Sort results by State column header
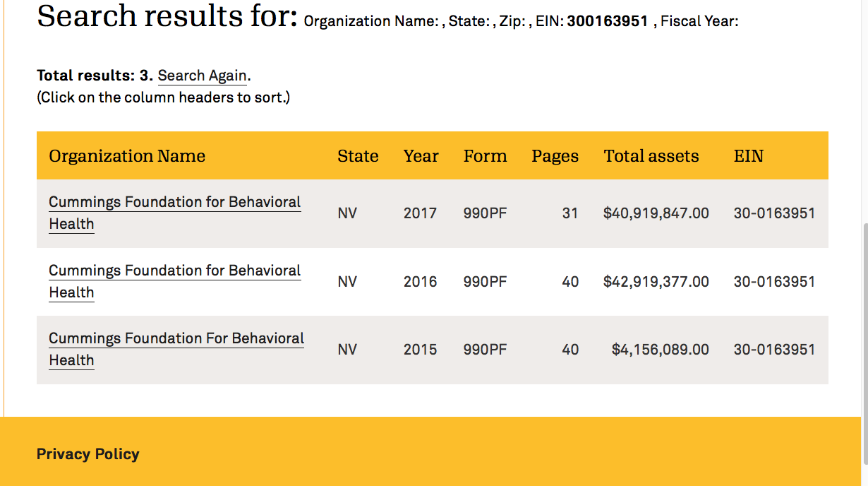The width and height of the screenshot is (868, 486). [358, 156]
